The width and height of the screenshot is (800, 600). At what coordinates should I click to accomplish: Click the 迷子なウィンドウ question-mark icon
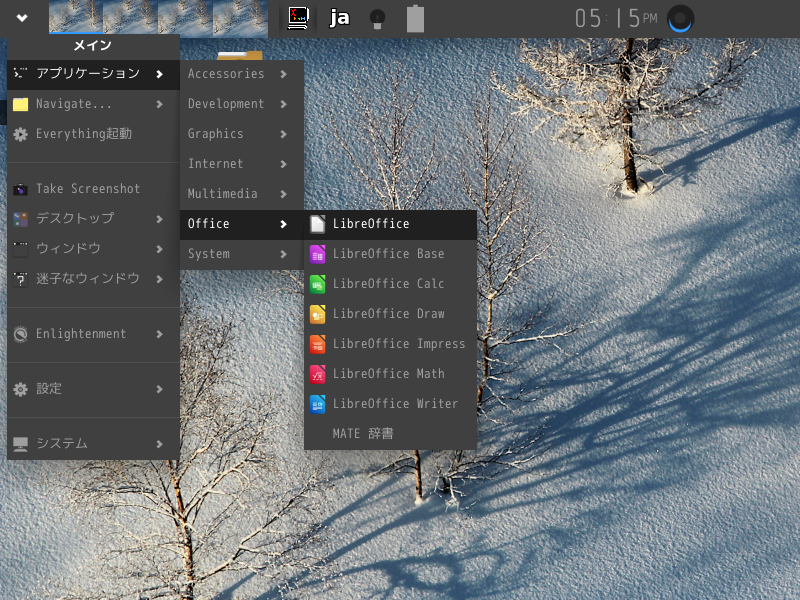[x=20, y=279]
